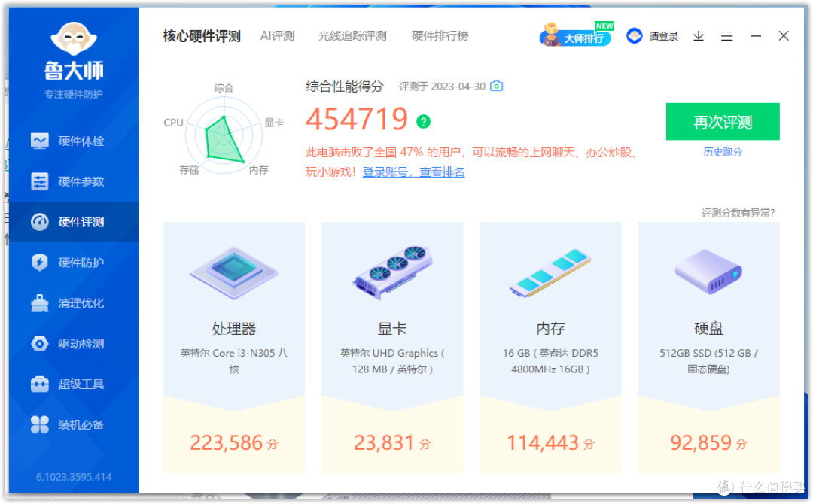
Task: Click the camera screenshot icon next to date
Action: (x=496, y=86)
